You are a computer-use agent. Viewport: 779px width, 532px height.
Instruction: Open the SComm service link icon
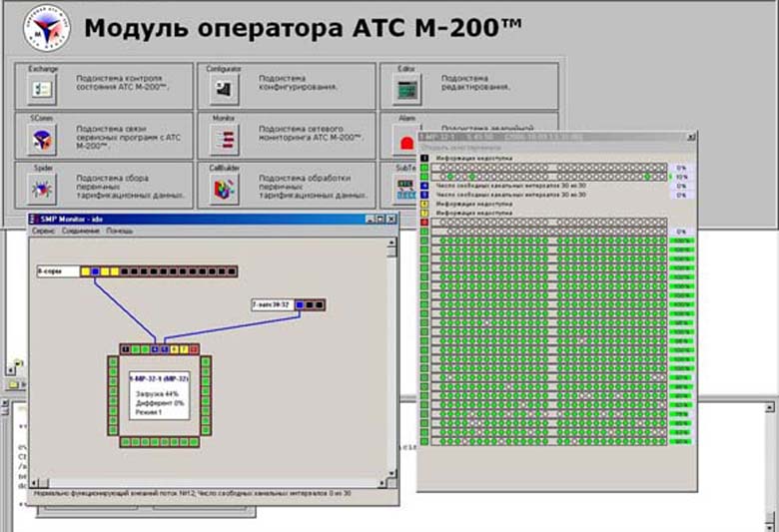pos(42,140)
